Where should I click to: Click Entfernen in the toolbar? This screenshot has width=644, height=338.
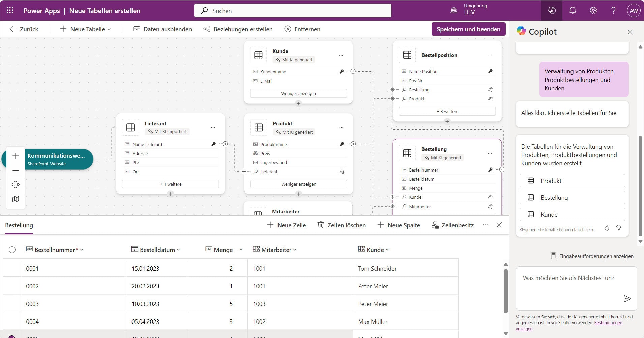pos(302,29)
